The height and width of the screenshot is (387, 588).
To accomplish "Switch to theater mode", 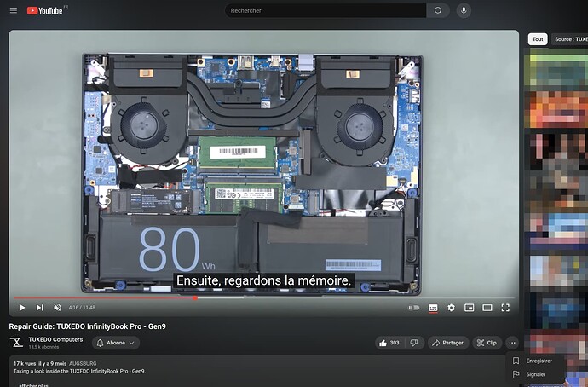I will [487, 308].
